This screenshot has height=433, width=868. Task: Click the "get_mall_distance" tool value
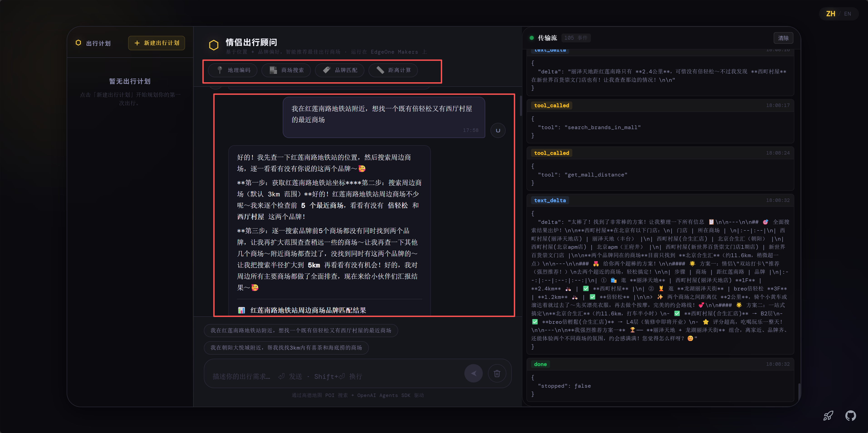pos(596,175)
